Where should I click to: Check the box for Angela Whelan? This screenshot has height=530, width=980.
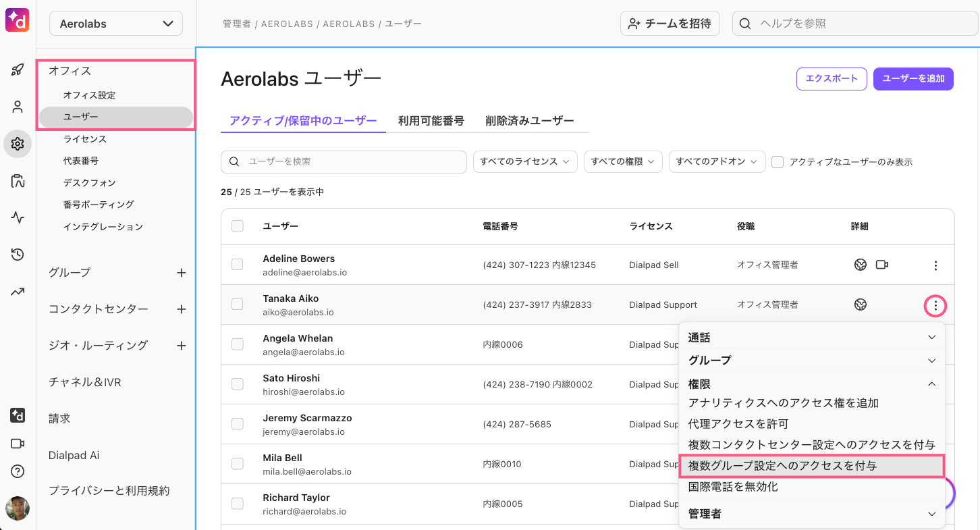pos(238,344)
